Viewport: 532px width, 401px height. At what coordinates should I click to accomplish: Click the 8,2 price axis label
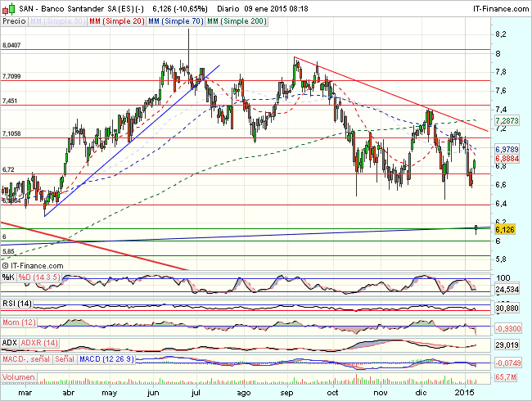(500, 34)
